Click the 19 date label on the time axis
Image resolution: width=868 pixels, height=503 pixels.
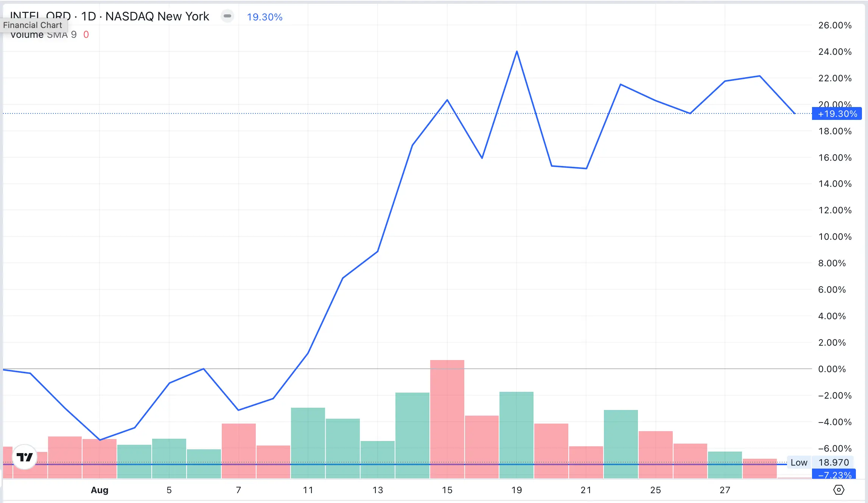tap(517, 490)
